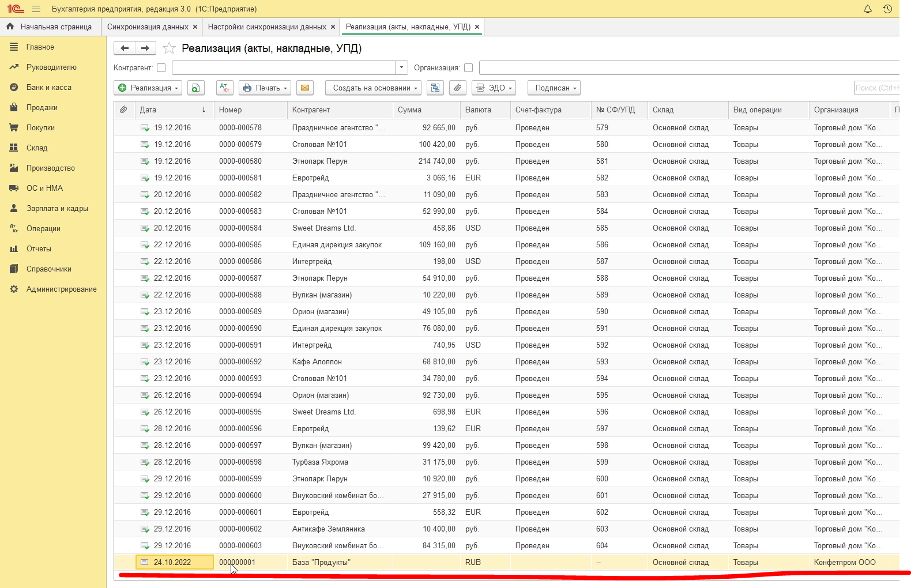Select the База "Продукты" document row

(x=321, y=563)
